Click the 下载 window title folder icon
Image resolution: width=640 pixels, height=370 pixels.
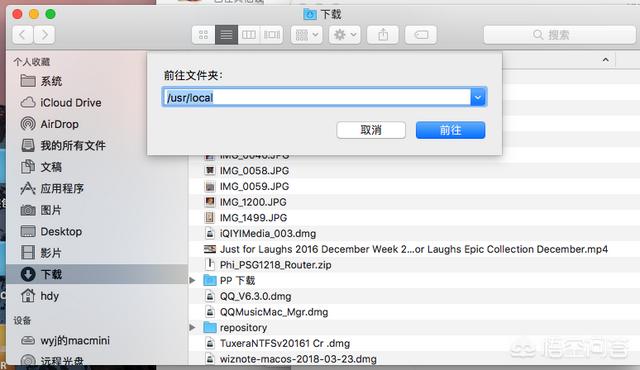click(x=310, y=14)
